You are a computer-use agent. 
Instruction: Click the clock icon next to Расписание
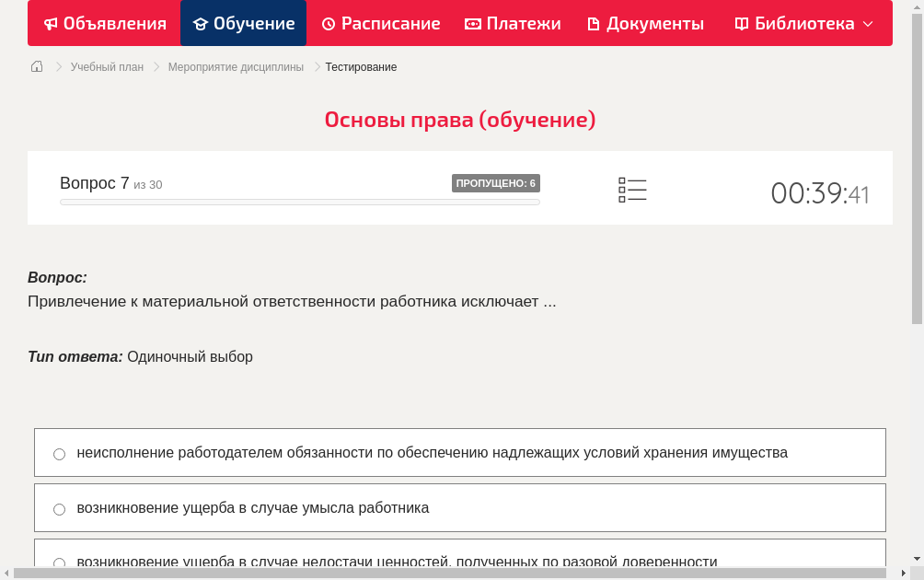(327, 23)
